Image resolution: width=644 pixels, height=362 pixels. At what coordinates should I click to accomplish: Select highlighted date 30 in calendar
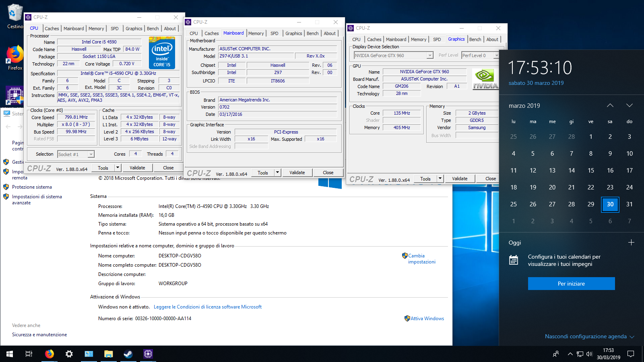click(x=610, y=204)
